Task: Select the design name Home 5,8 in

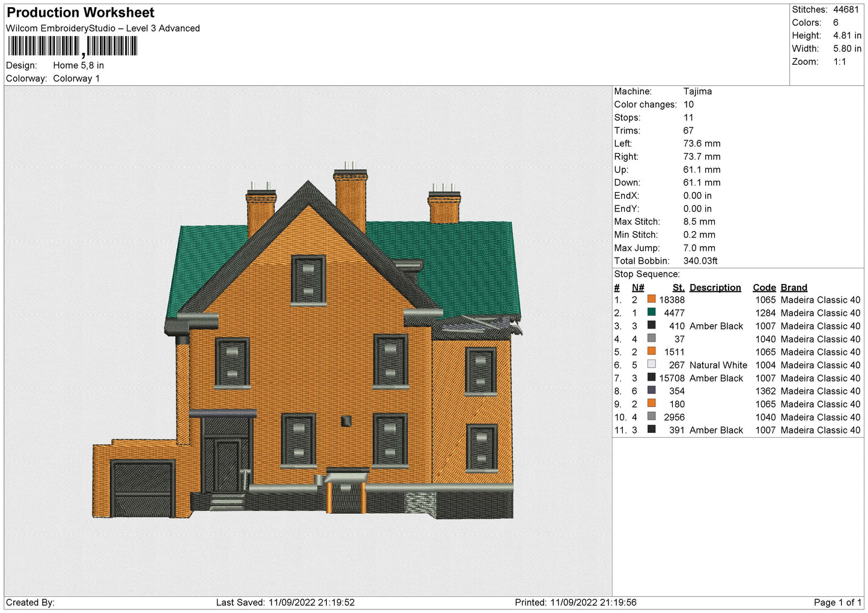Action: pos(78,65)
